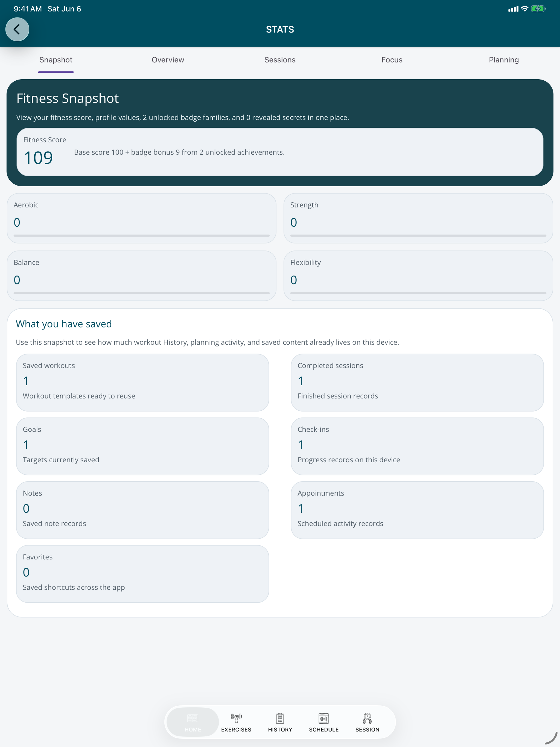Open the Goals card
560x747 pixels.
click(x=142, y=446)
